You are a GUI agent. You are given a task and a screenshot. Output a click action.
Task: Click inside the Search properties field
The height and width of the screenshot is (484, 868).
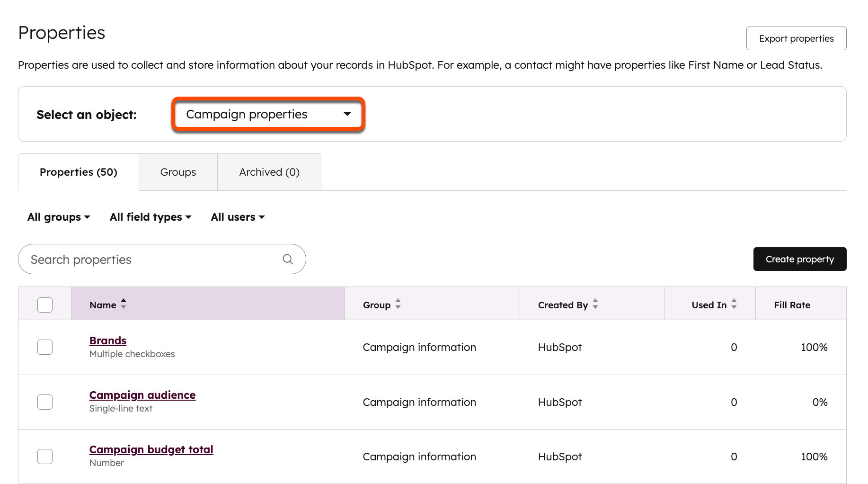(142, 259)
